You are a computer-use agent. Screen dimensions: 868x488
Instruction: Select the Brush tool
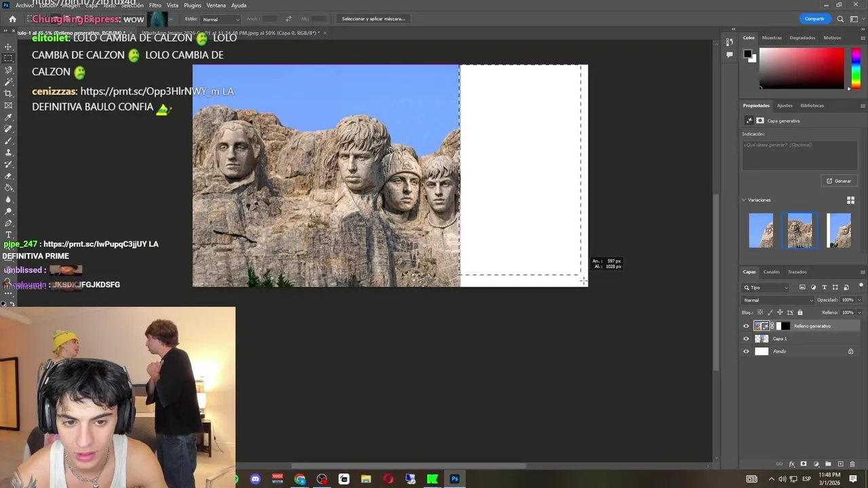[x=8, y=141]
